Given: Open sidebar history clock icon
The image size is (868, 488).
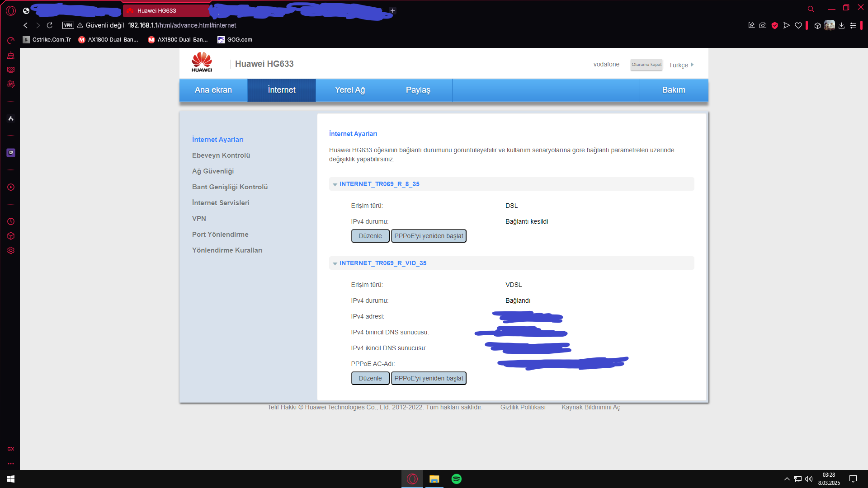Looking at the screenshot, I should click(11, 221).
